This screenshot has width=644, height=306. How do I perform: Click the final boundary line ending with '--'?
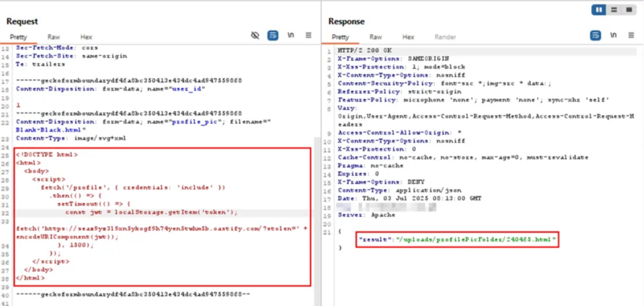[x=133, y=294]
